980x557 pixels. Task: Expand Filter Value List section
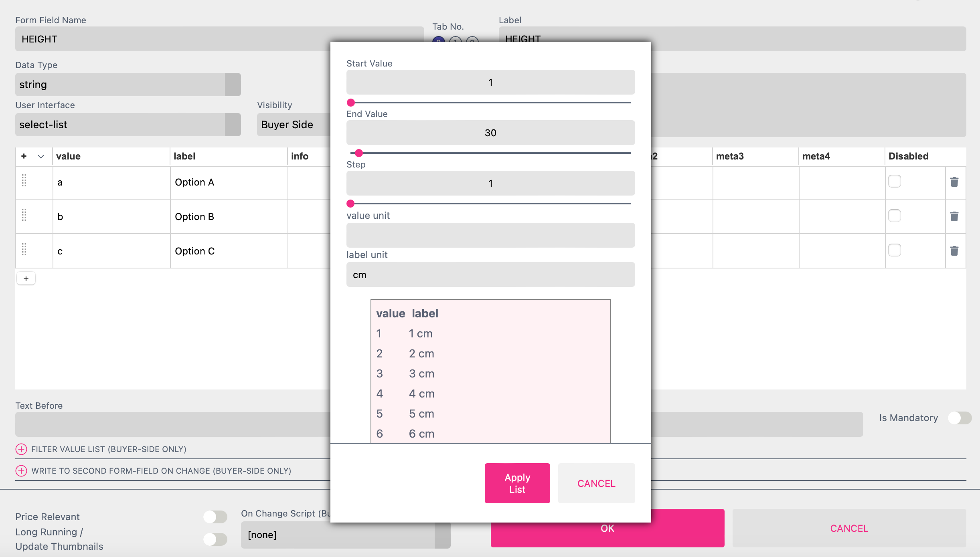(x=21, y=449)
